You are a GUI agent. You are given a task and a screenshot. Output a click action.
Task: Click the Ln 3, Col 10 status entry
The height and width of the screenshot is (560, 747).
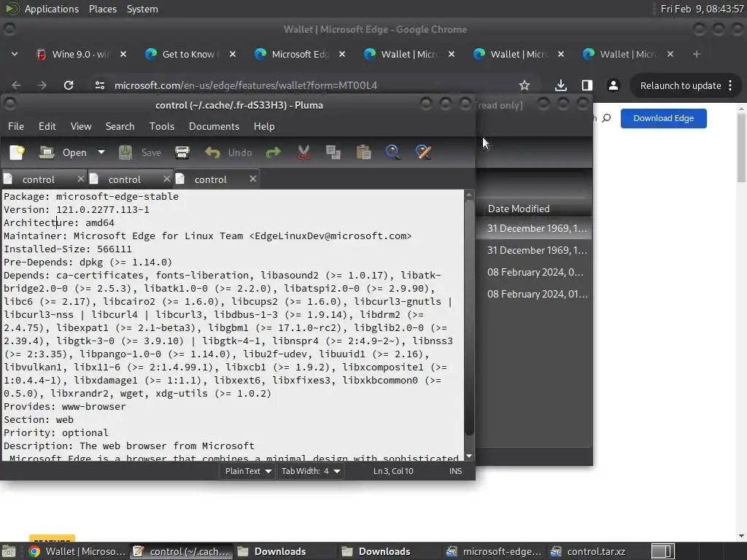(x=393, y=471)
